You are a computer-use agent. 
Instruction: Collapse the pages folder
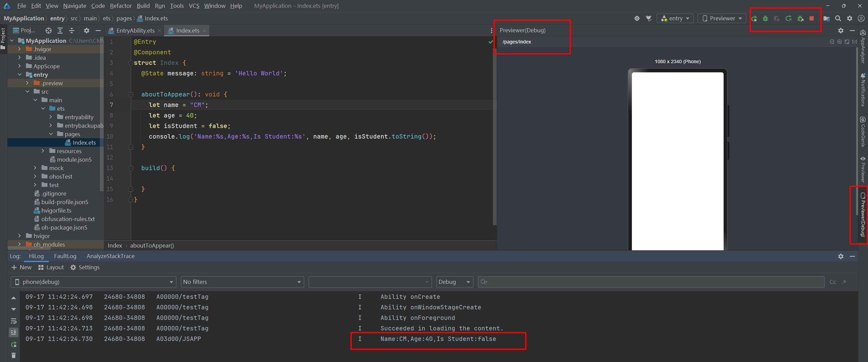click(51, 134)
